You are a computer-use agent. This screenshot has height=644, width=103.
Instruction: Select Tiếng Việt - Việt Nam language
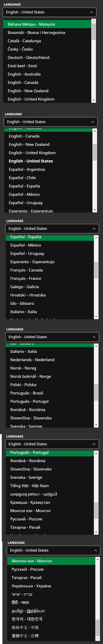pos(50,486)
